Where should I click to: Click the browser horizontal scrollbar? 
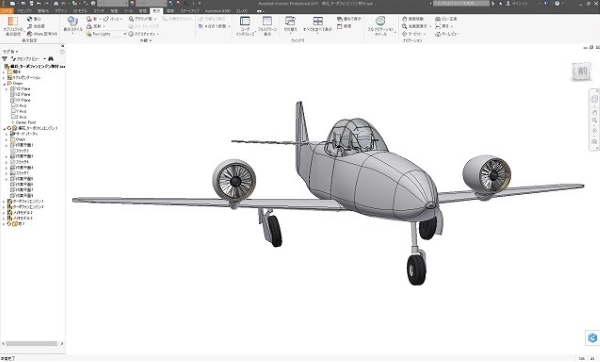pyautogui.click(x=31, y=344)
